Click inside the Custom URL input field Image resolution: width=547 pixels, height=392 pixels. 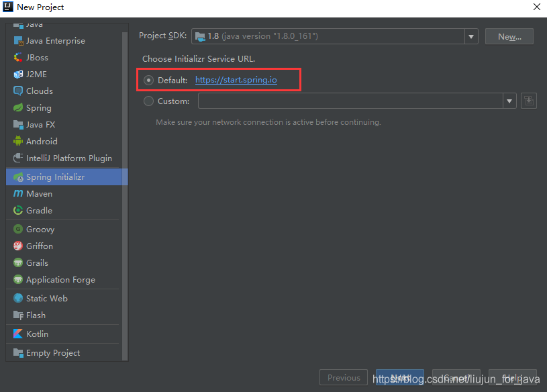pyautogui.click(x=350, y=101)
